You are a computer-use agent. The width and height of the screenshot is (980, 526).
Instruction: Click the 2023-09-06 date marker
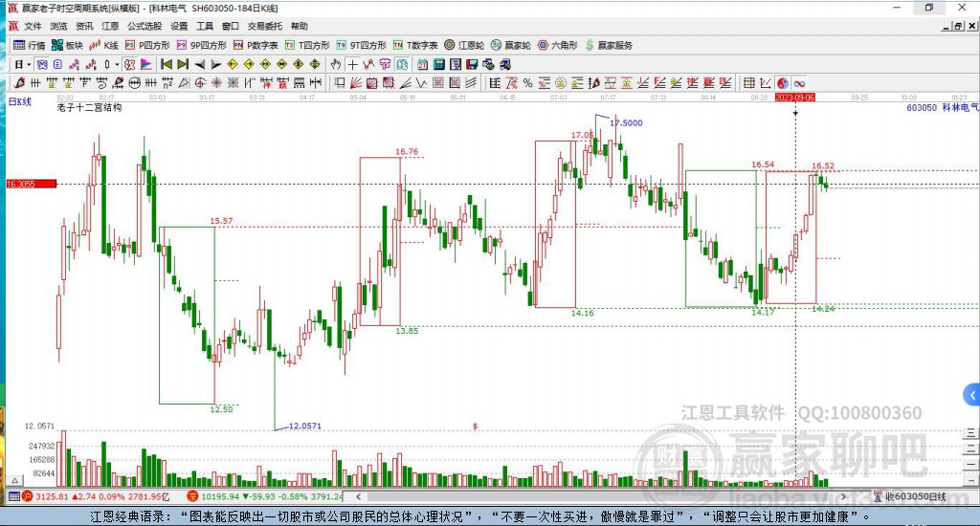pyautogui.click(x=795, y=98)
